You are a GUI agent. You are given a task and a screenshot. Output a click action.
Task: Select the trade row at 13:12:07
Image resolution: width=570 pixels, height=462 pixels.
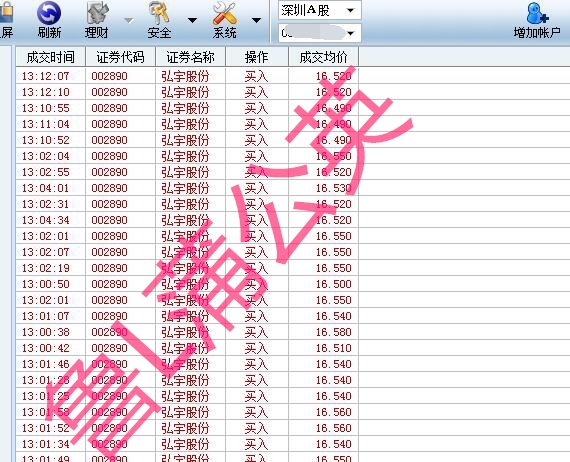(x=187, y=76)
